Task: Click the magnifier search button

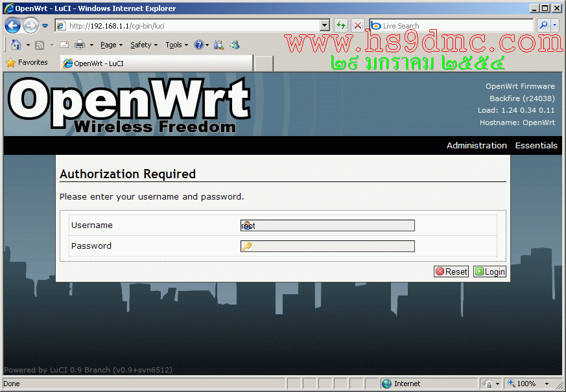Action: pyautogui.click(x=543, y=25)
